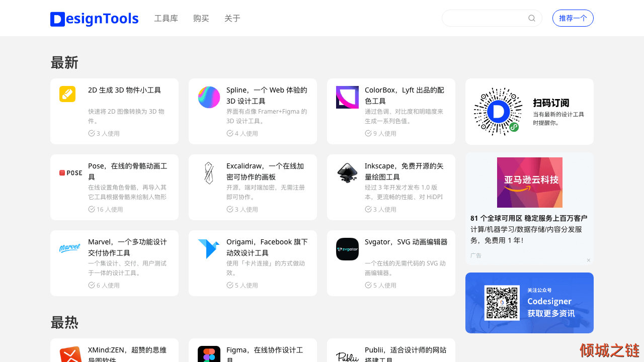This screenshot has width=644, height=362.
Task: Open the Figma 在线协作设计工具 title
Action: point(265,354)
